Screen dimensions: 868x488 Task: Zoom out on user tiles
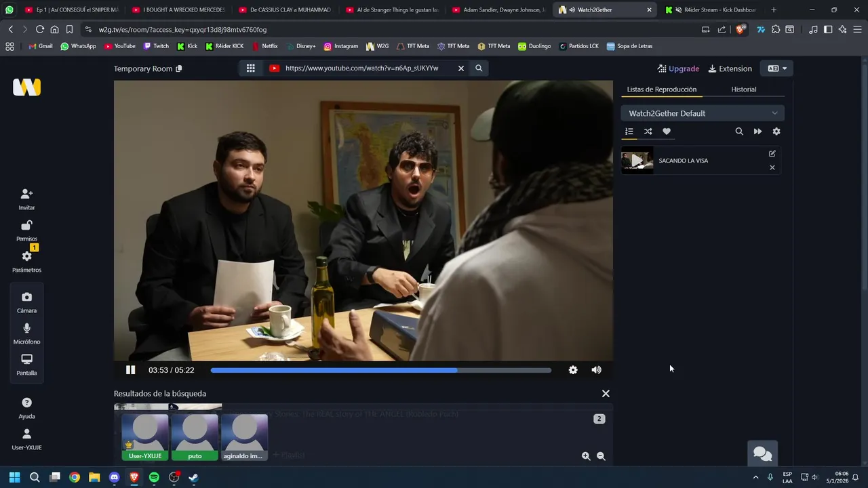coord(601,457)
